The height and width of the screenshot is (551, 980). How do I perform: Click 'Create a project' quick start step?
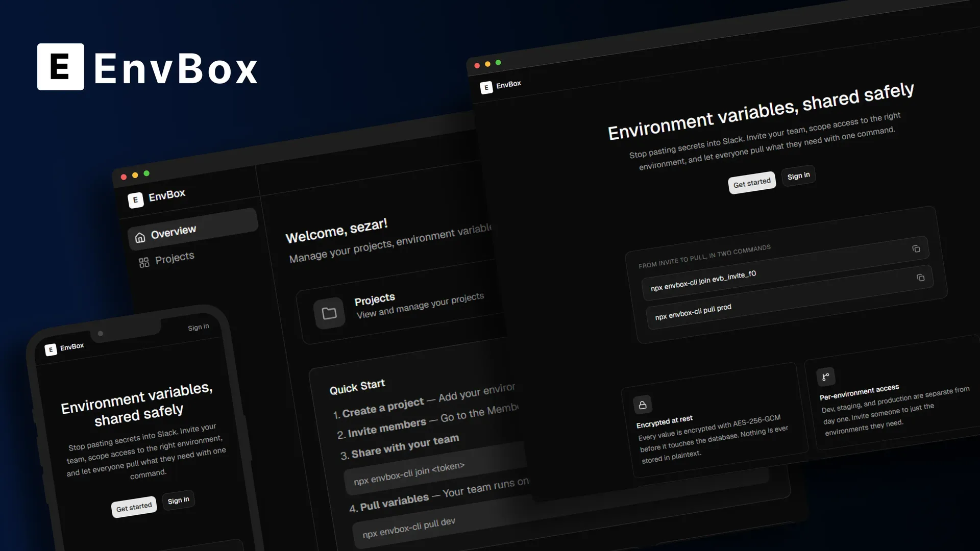tap(383, 408)
